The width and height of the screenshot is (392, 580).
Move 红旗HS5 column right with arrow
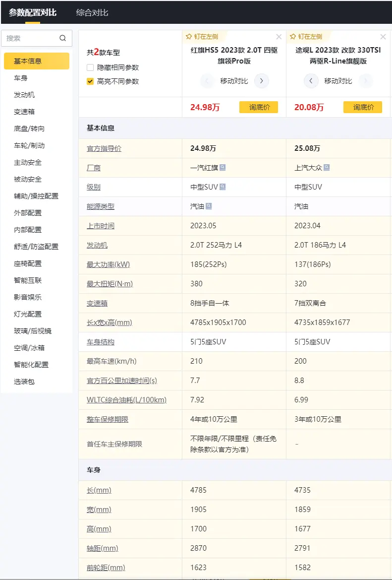click(262, 81)
